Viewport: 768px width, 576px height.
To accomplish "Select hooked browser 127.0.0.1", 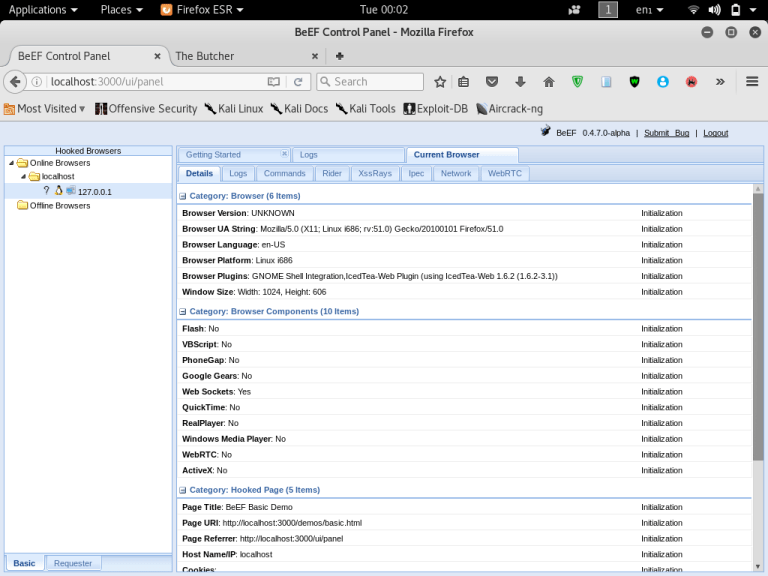I will tap(94, 191).
